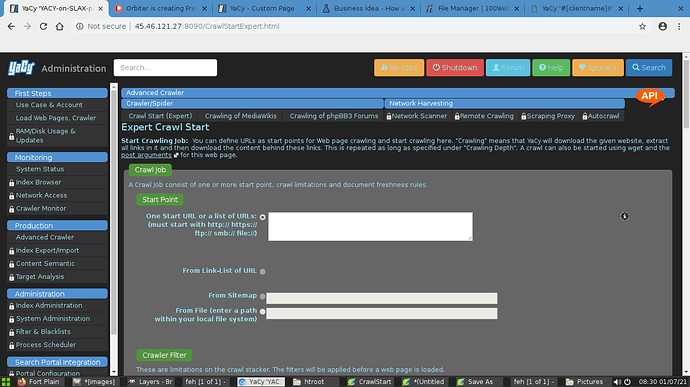Open Index Browser in sidebar
The height and width of the screenshot is (387, 690).
tap(38, 182)
